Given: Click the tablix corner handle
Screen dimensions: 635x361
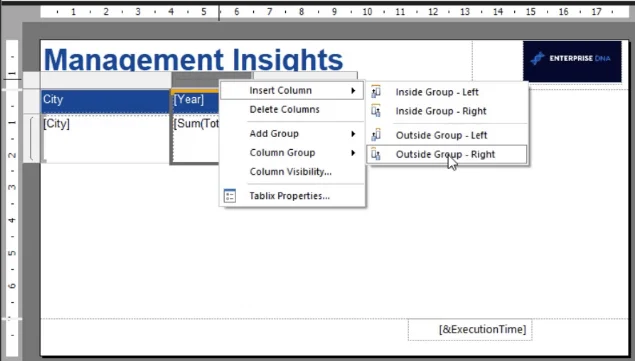Looking at the screenshot, I should tap(32, 80).
